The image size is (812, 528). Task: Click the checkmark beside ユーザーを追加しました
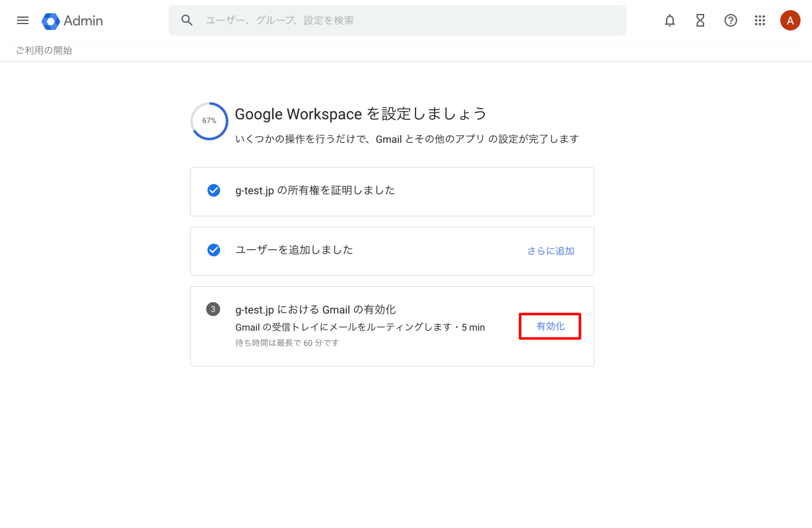click(x=214, y=250)
